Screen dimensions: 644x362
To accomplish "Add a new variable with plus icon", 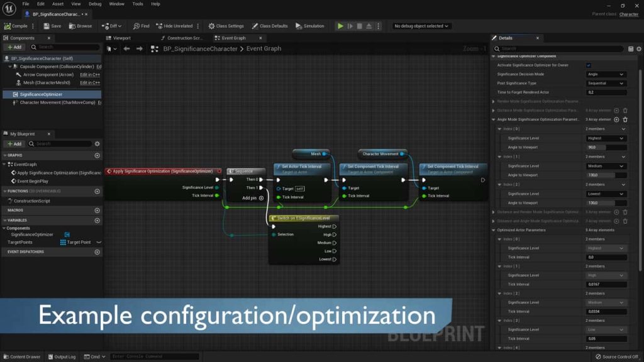I will [97, 221].
